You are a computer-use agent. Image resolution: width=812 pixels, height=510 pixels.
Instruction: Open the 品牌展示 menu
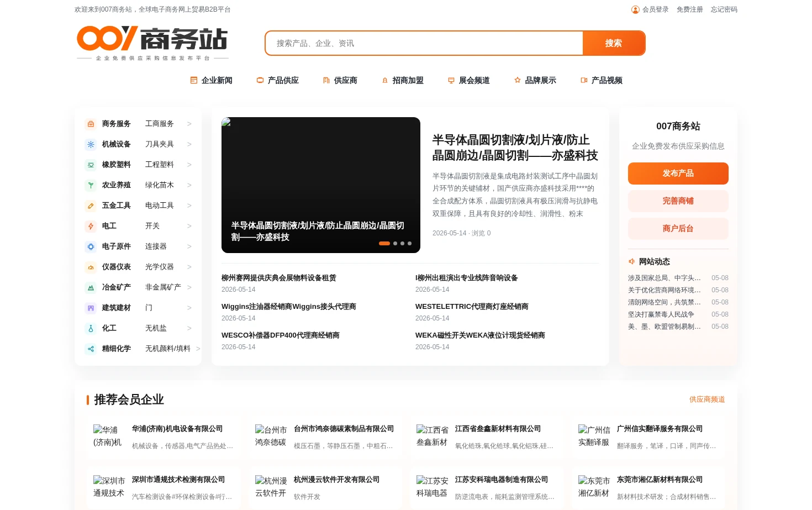(535, 80)
